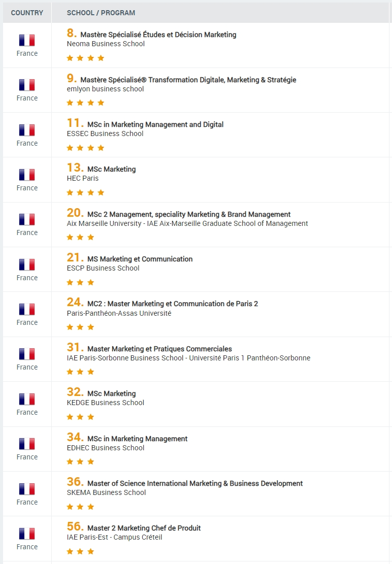Click the flag icon beside ESCP Business School
392x564 pixels.
27,264
